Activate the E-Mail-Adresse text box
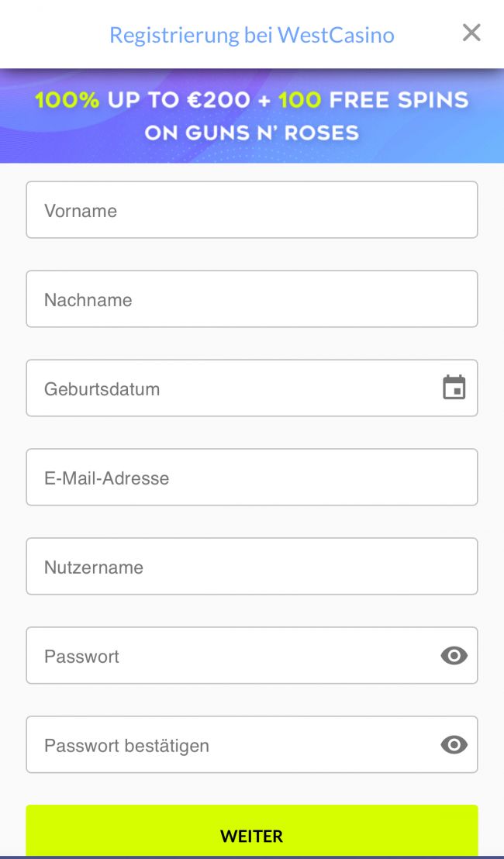The width and height of the screenshot is (504, 859). [251, 478]
